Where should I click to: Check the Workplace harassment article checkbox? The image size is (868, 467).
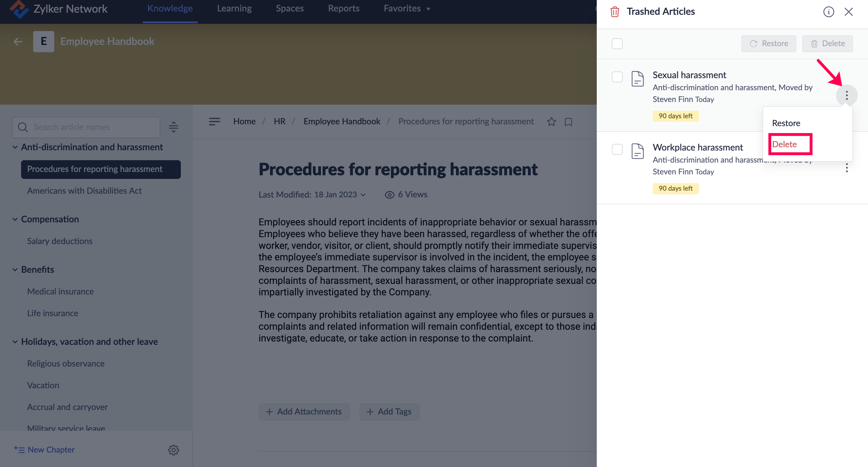(617, 149)
